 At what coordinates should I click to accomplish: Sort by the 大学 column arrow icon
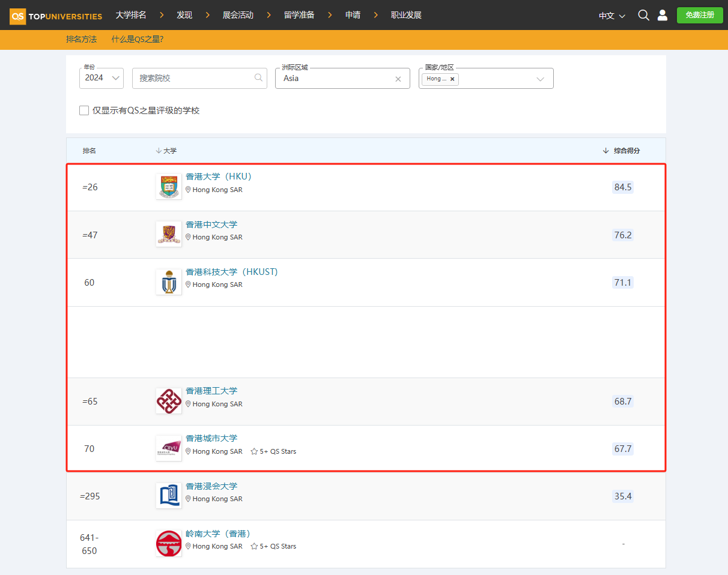159,151
